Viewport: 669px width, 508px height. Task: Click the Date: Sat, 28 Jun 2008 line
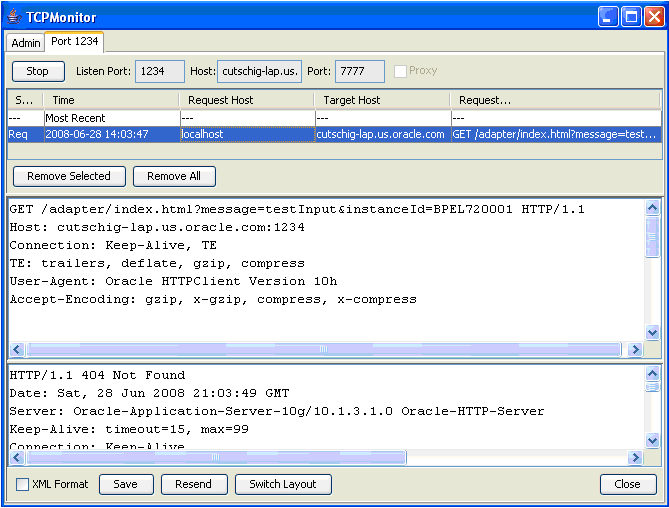tap(149, 393)
